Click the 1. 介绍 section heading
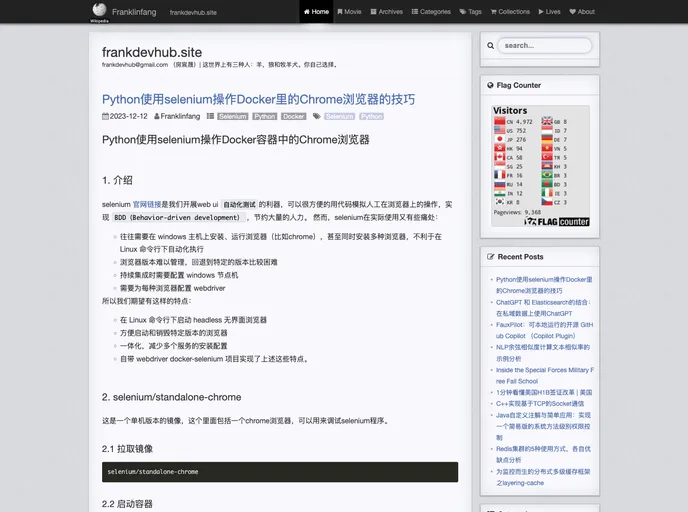This screenshot has height=512, width=688. point(117,180)
